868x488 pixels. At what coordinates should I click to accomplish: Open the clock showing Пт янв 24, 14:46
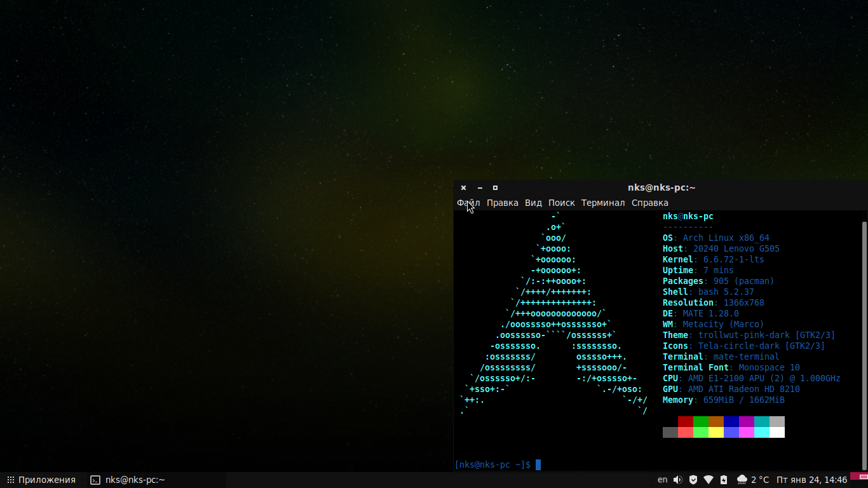[x=812, y=480]
